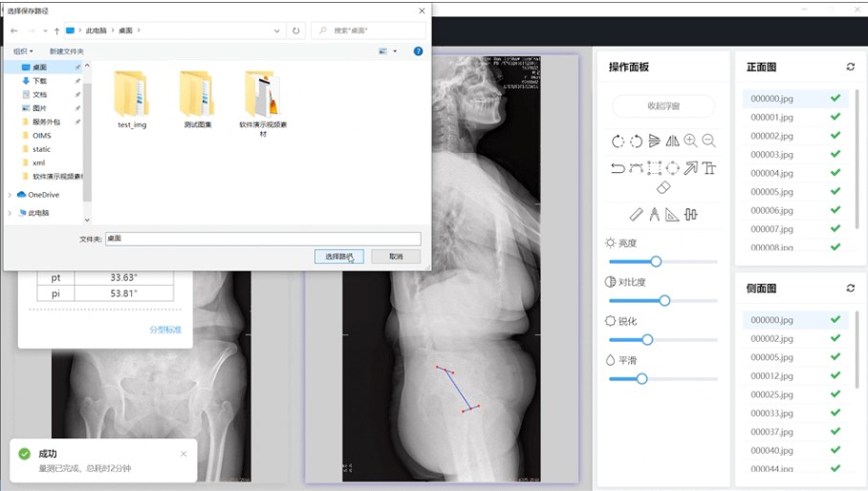Expand the 此电脑 tree node
The width and height of the screenshot is (868, 491).
point(10,213)
